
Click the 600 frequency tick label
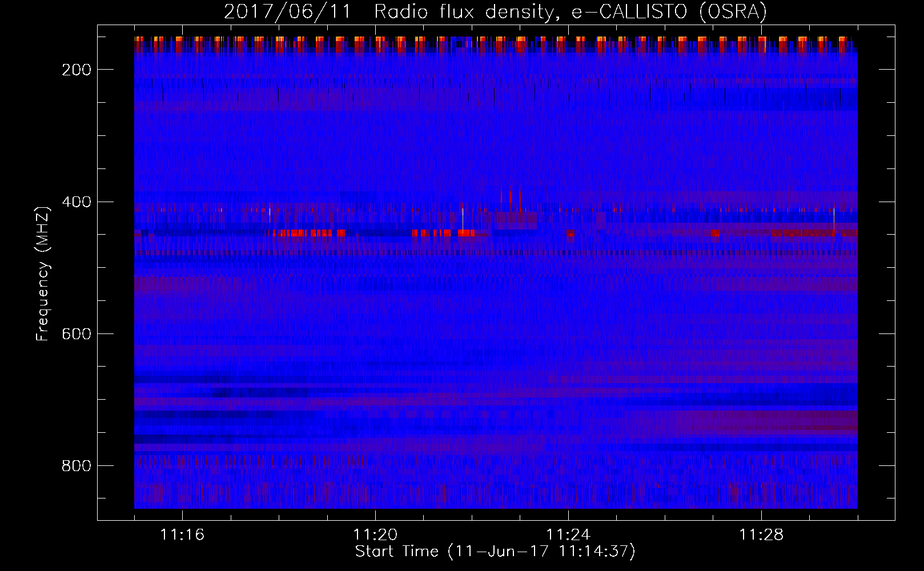tap(77, 334)
